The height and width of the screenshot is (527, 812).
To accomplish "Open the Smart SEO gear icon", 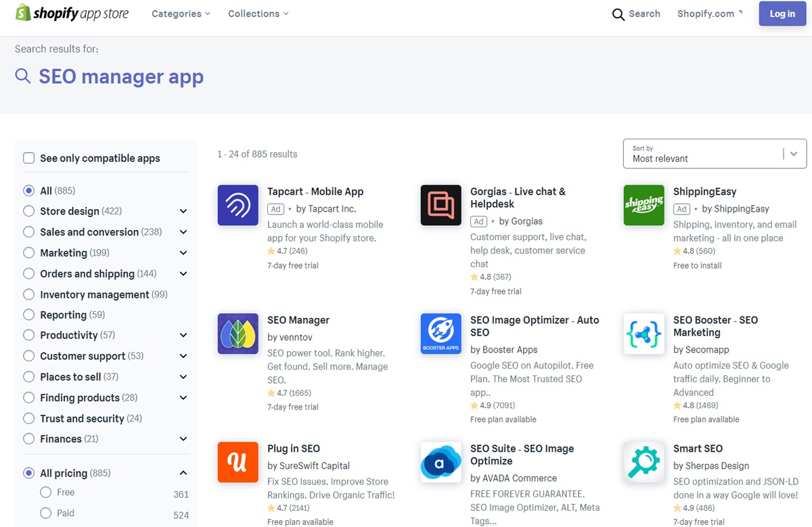I will (644, 462).
